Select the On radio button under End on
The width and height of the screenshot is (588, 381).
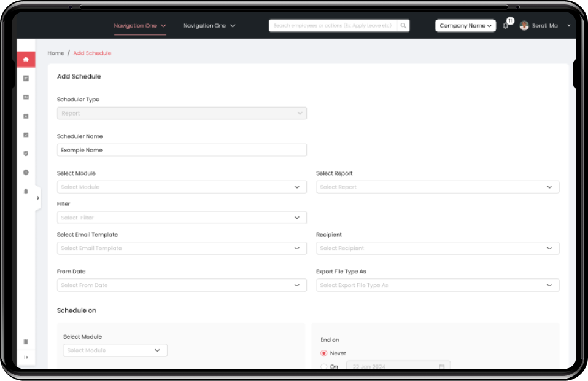click(x=323, y=366)
